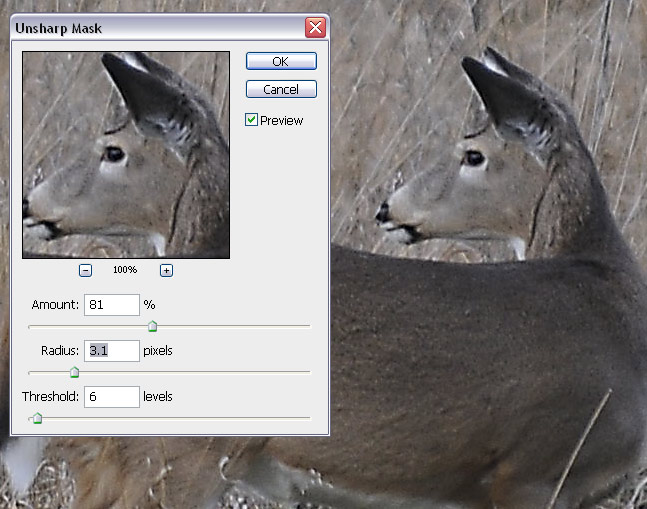This screenshot has height=509, width=647.
Task: Click the deer's eye in preview thumbnail
Action: point(114,154)
